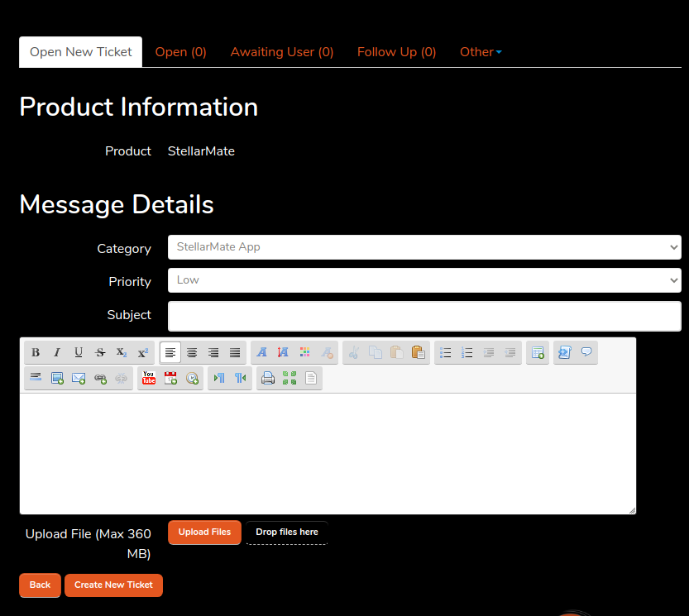
Task: Print the editor content
Action: (268, 378)
